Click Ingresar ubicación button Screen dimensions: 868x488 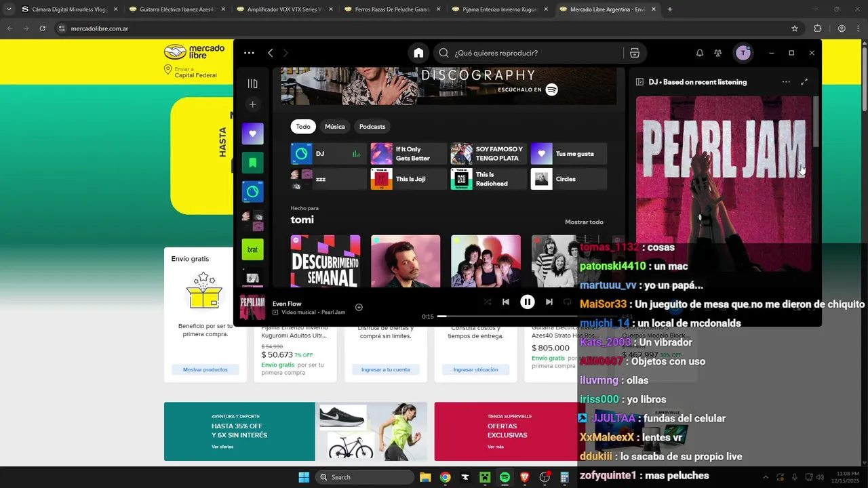475,369
